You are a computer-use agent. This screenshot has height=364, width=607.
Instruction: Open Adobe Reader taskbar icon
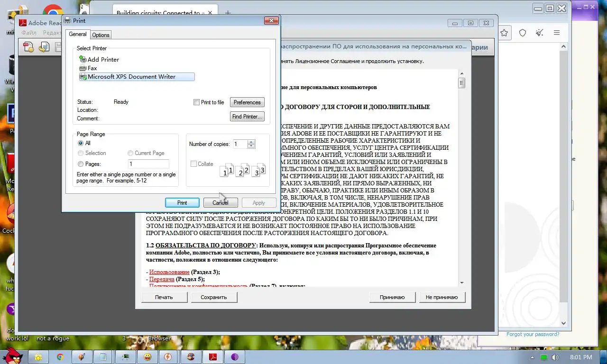213,357
